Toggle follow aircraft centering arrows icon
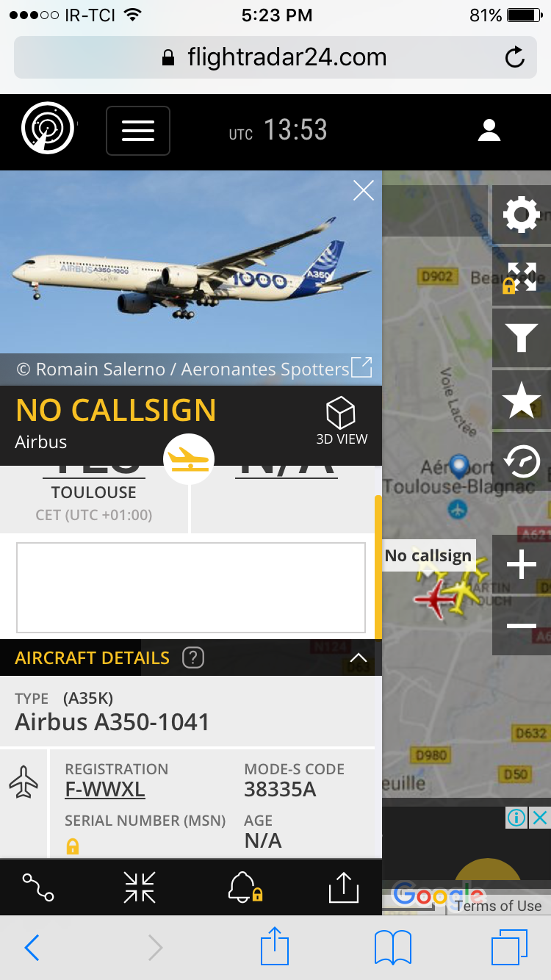Screen dimensions: 551x980 point(140,887)
